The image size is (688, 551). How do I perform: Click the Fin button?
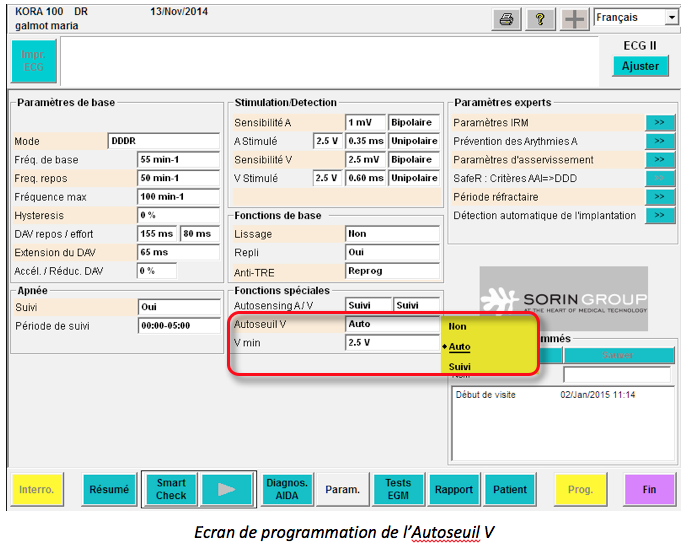click(649, 490)
